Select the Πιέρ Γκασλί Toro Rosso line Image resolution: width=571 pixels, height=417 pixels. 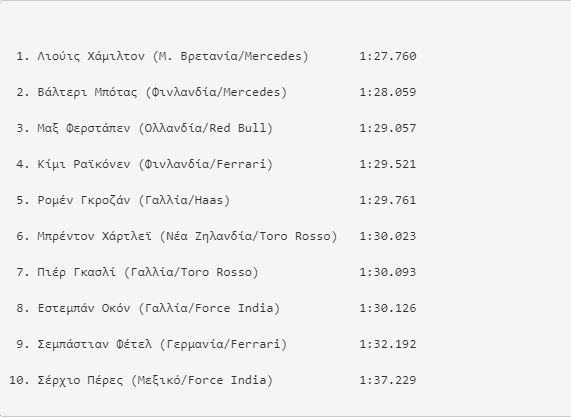tap(148, 273)
